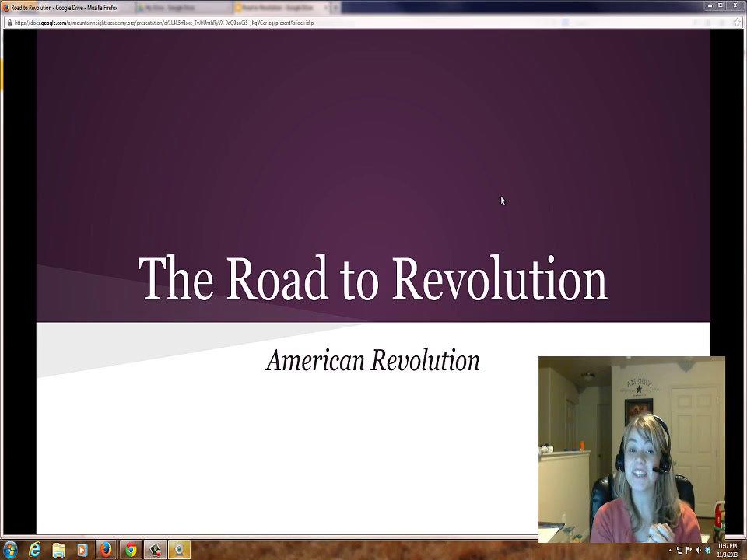Image resolution: width=747 pixels, height=560 pixels.
Task: Open Google Chrome from the taskbar
Action: 131,550
